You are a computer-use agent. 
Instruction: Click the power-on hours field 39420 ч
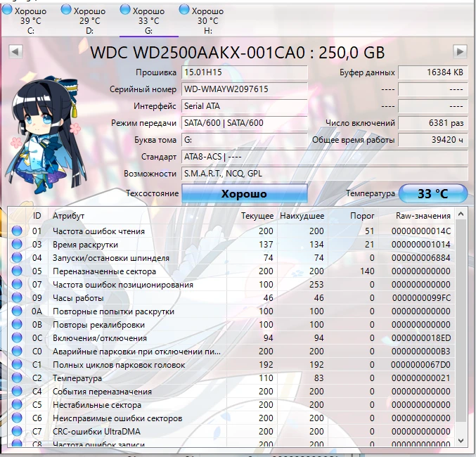click(433, 140)
